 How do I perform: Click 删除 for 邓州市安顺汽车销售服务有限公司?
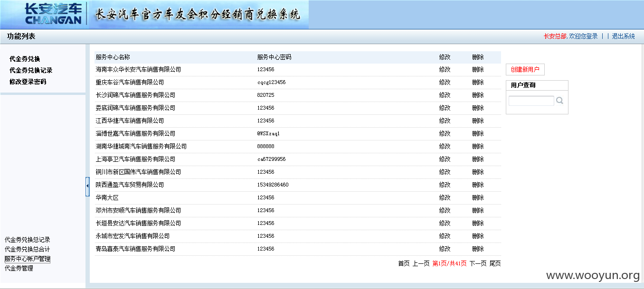tap(478, 210)
